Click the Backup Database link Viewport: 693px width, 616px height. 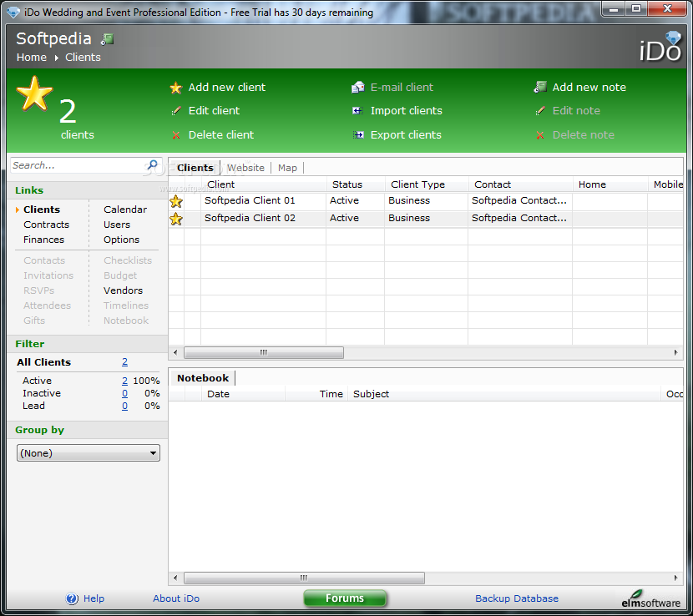point(517,598)
